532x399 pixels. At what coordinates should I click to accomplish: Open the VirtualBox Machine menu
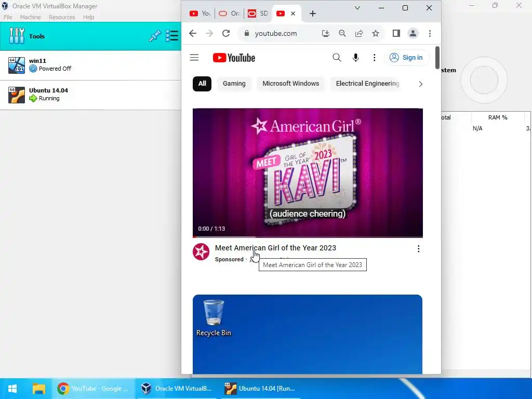30,17
